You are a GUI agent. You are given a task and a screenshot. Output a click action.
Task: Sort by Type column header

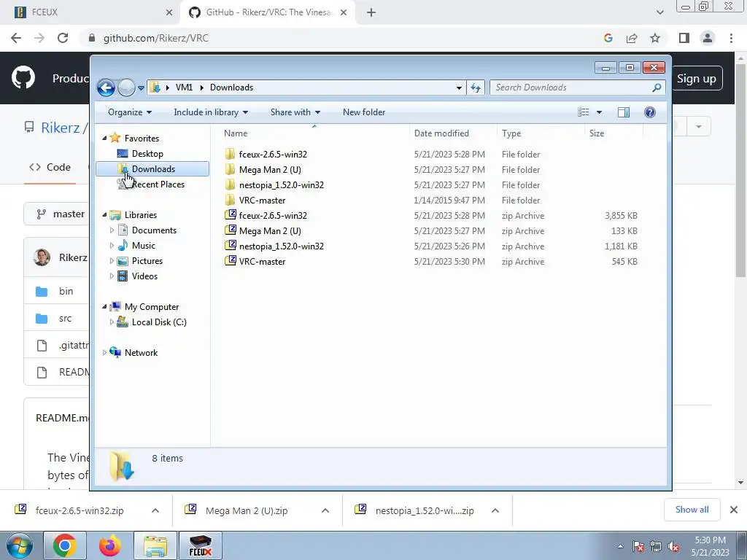(541, 133)
